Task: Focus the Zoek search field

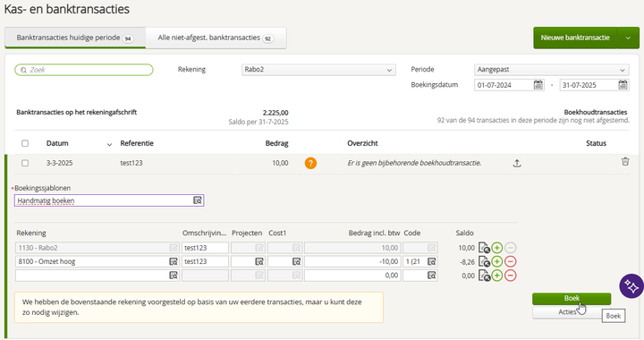Action: tap(84, 70)
